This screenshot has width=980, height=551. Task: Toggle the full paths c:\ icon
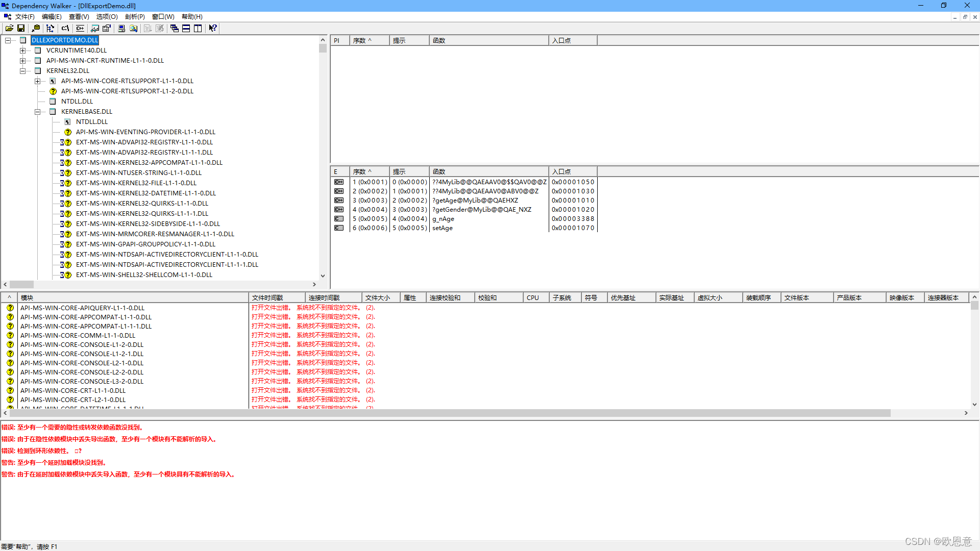click(x=65, y=28)
